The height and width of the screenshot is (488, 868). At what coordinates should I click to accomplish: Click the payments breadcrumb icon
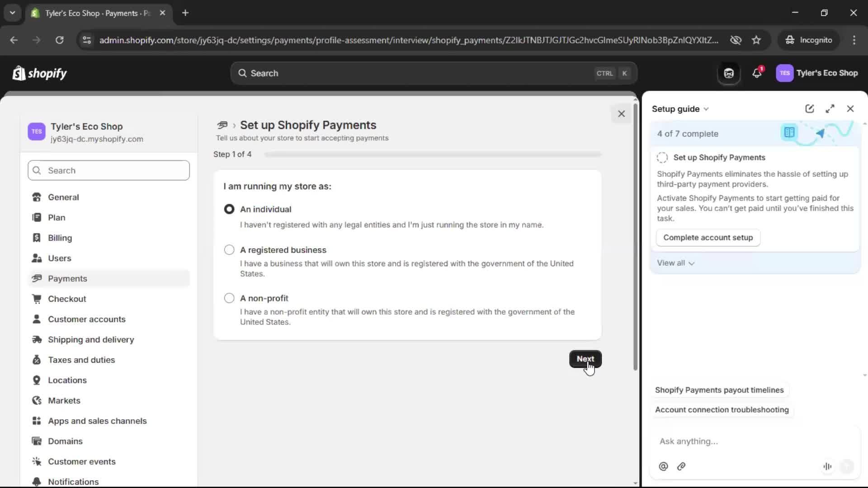pyautogui.click(x=222, y=125)
